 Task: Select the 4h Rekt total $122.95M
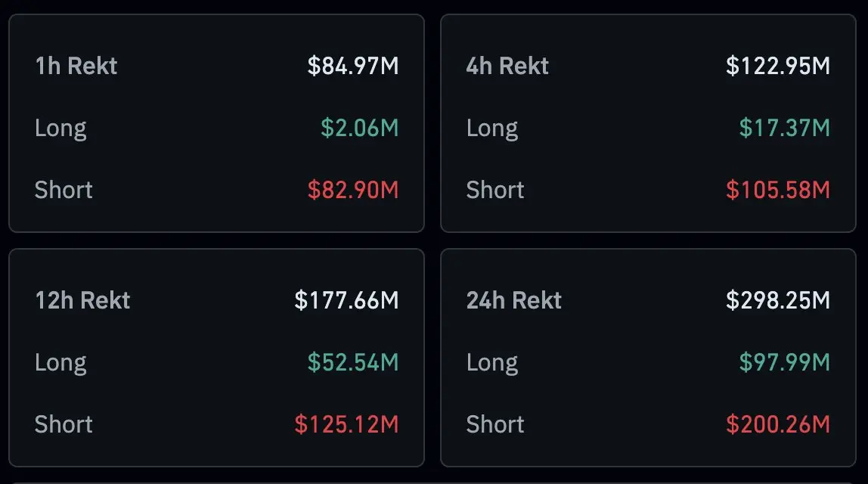[x=777, y=67]
